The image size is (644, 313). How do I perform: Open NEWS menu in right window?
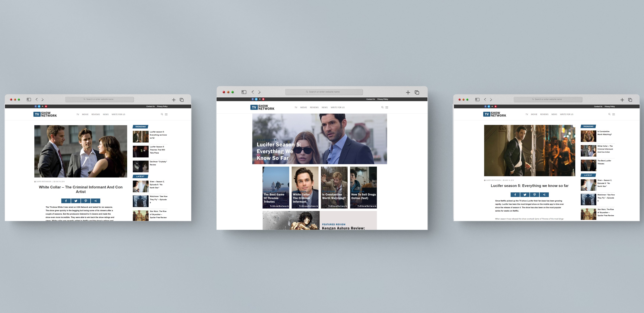554,114
